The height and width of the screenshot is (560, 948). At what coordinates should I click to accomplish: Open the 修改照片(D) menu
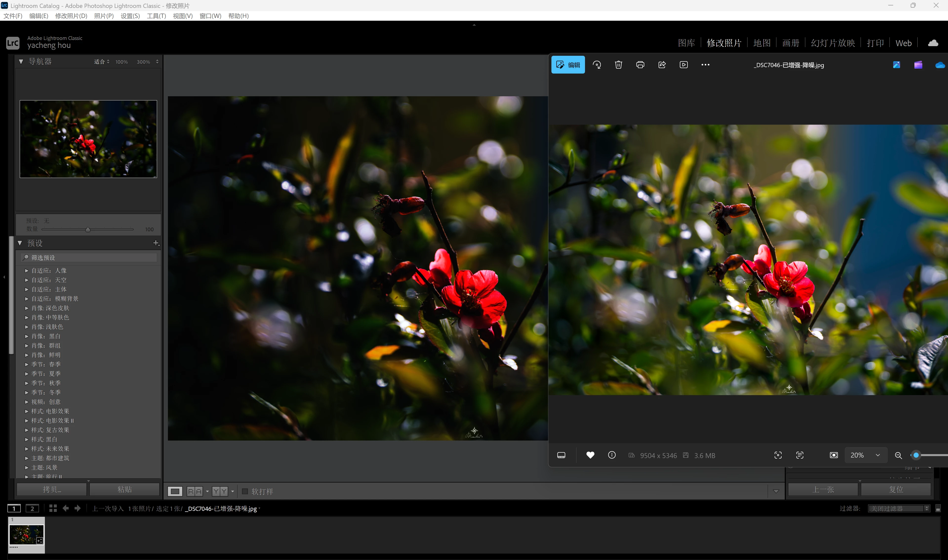pyautogui.click(x=71, y=16)
